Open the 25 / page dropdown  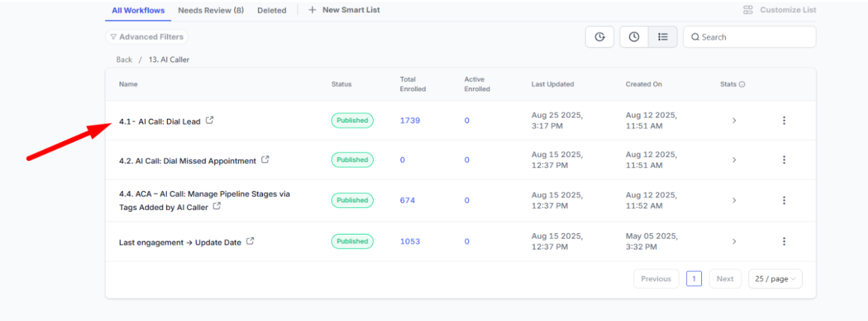[776, 279]
